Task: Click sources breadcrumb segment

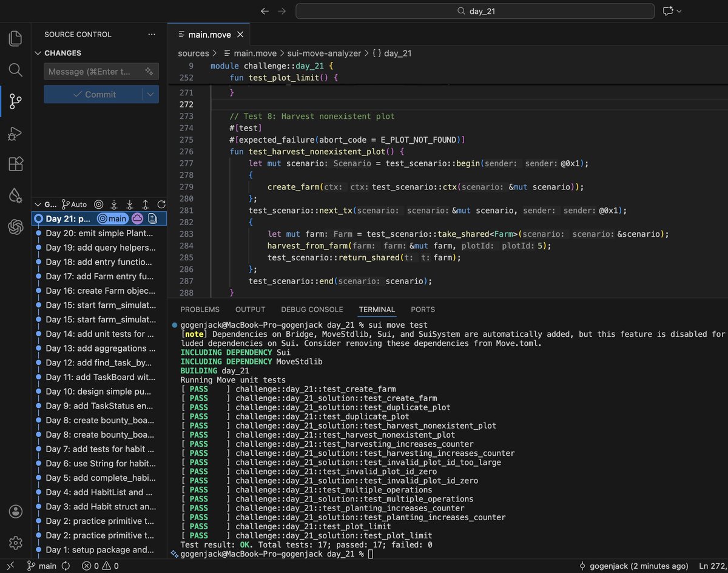Action: coord(193,53)
